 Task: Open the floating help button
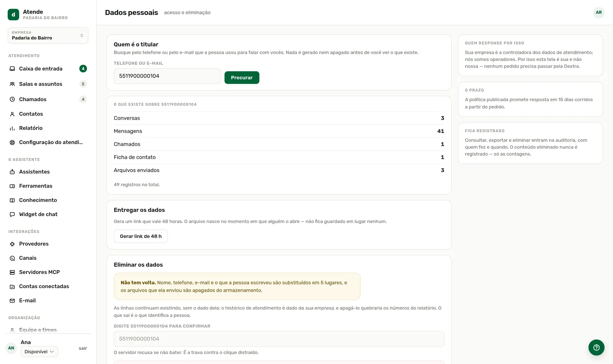coord(597,348)
